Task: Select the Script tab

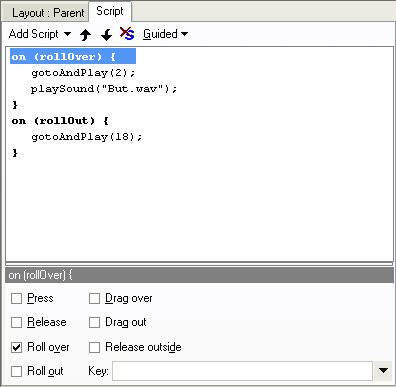Action: pos(110,11)
